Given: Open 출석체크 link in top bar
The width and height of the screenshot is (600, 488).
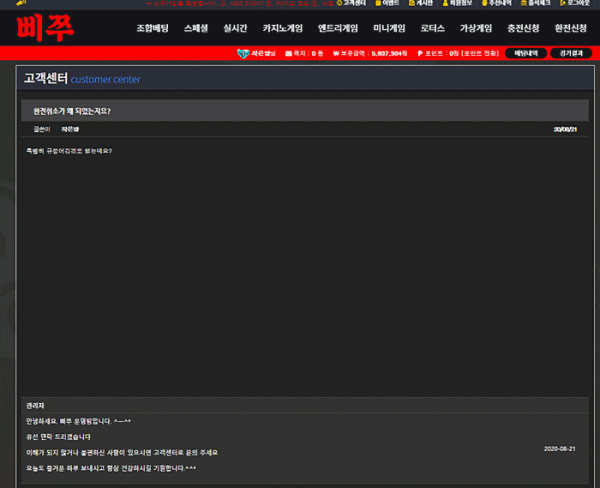Looking at the screenshot, I should pos(535,3).
